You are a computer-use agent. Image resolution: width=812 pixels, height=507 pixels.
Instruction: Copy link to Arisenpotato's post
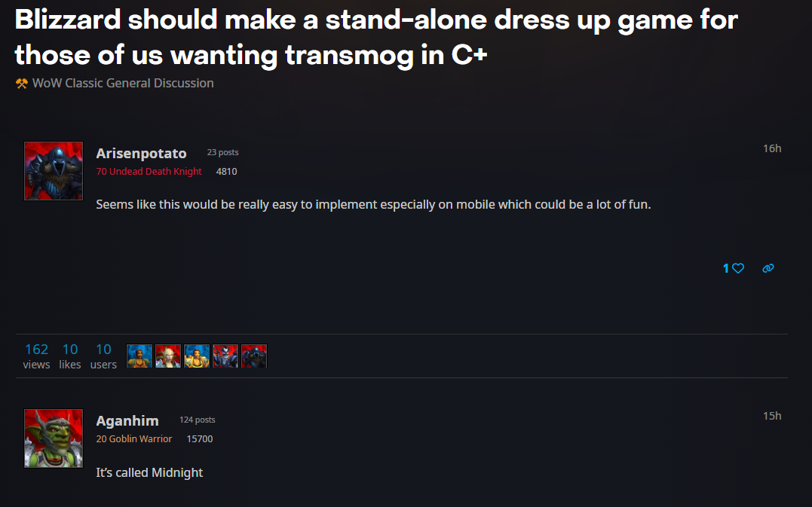click(x=768, y=268)
